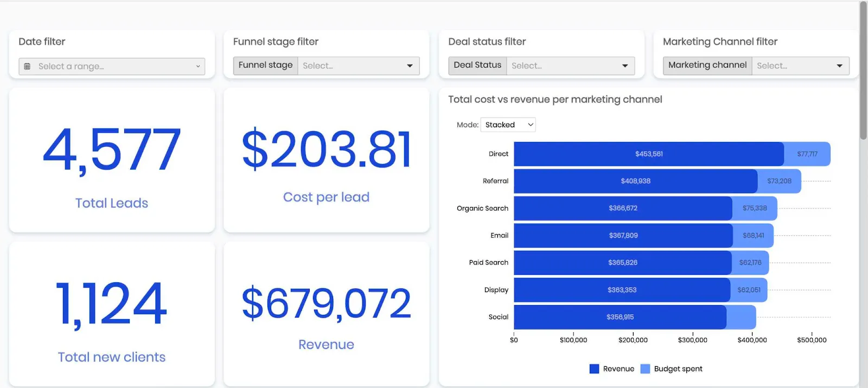Click the Date filter heading
The image size is (868, 388).
42,42
